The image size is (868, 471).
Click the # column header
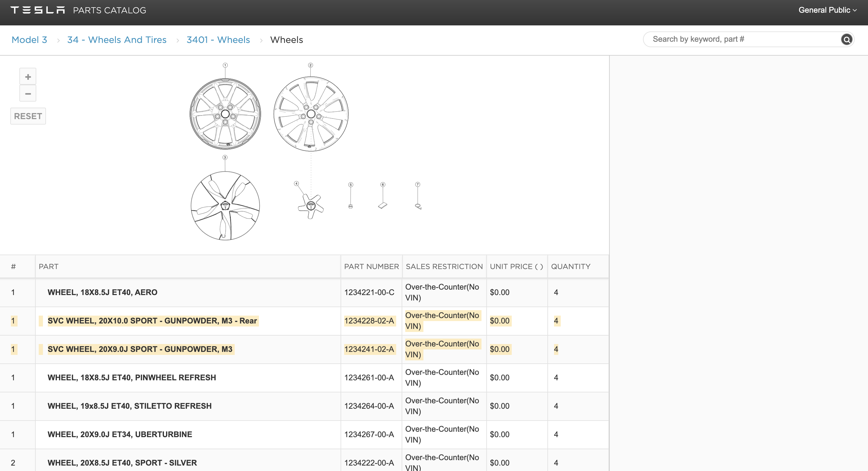(x=14, y=267)
